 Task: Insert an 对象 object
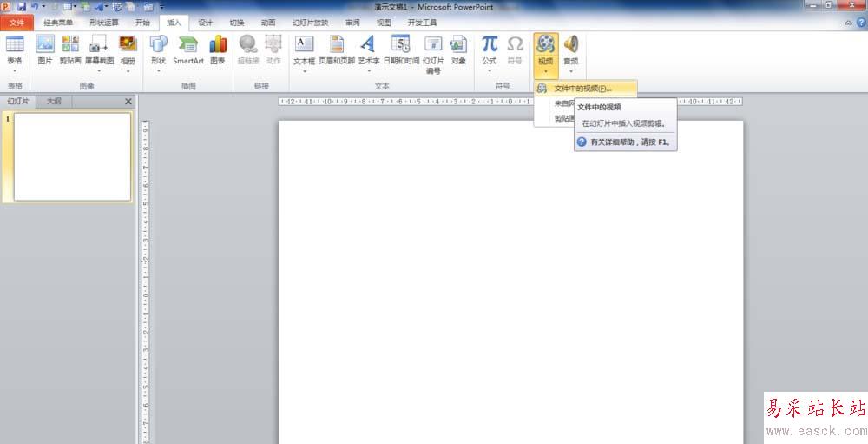458,44
